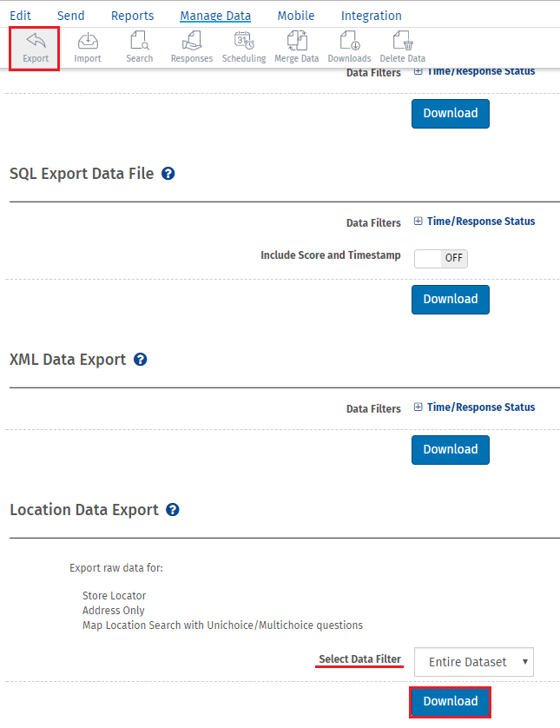
Task: Download the XML Data Export
Action: [451, 449]
